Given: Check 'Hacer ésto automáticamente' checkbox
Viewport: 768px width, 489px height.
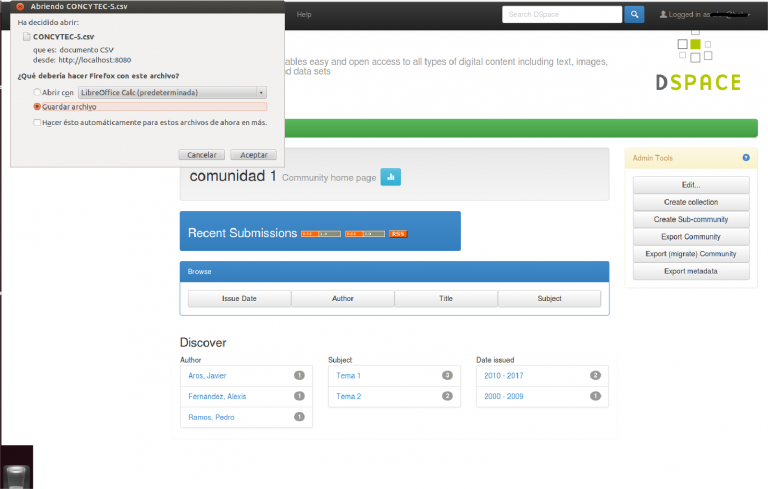Looking at the screenshot, I should click(36, 122).
